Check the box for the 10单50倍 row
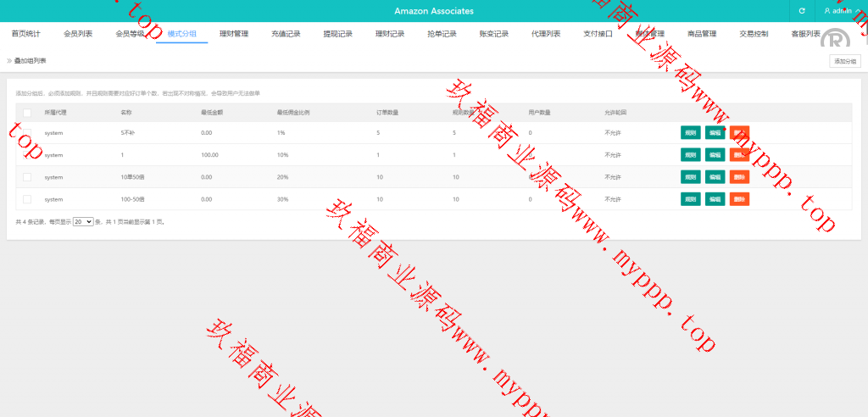The height and width of the screenshot is (417, 868). (x=27, y=177)
